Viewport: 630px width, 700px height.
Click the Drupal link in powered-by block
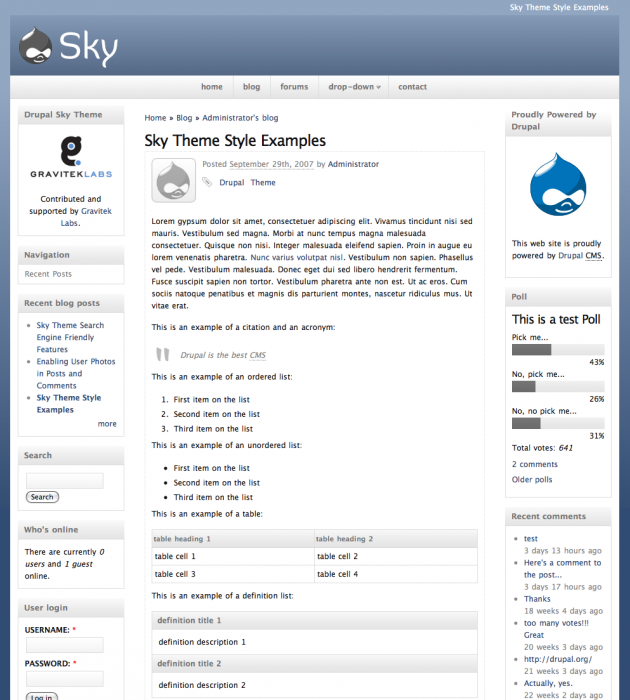(571, 256)
